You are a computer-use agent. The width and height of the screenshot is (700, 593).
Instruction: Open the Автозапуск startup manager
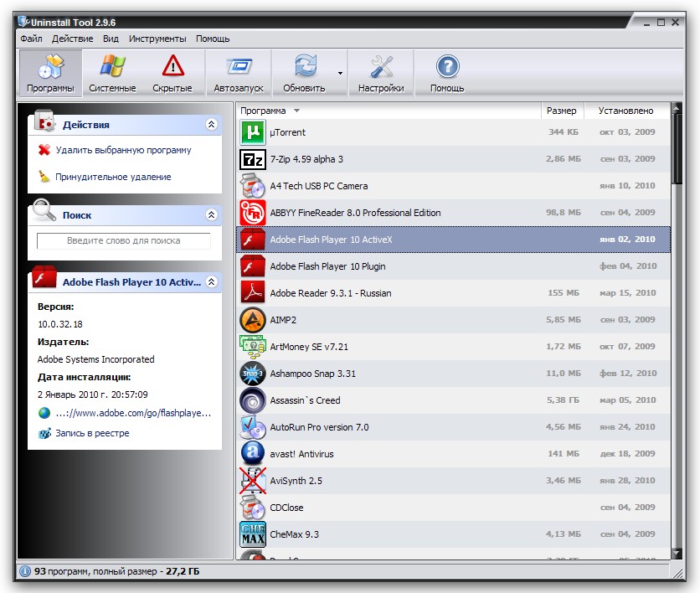click(x=239, y=73)
